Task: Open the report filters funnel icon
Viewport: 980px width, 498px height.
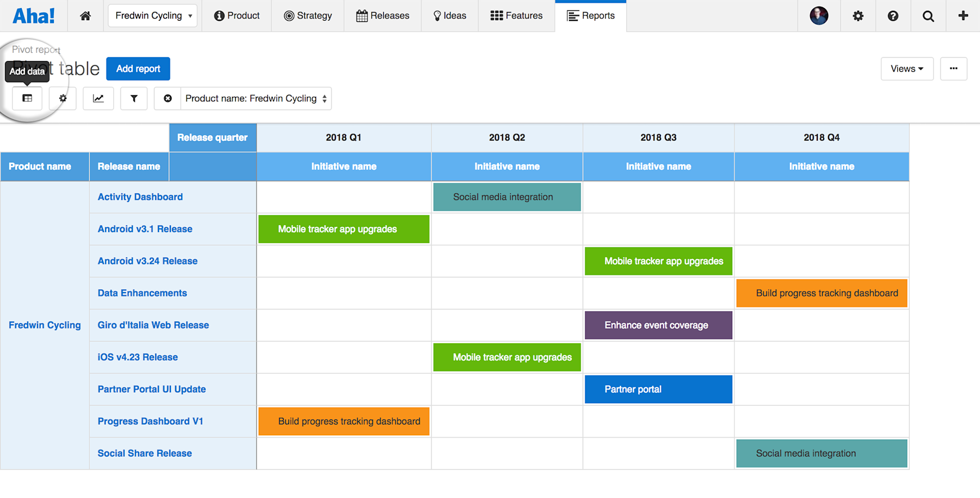Action: [133, 99]
